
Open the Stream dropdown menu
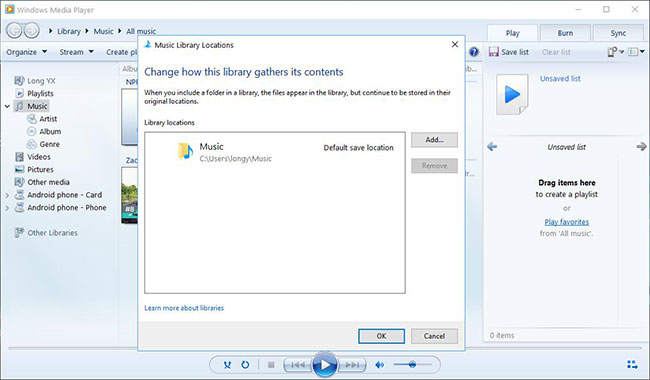[76, 52]
